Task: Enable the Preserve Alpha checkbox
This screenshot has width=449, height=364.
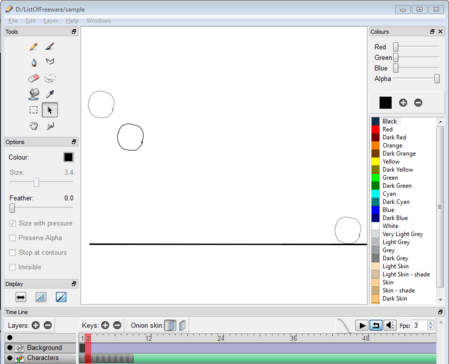Action: (x=12, y=238)
